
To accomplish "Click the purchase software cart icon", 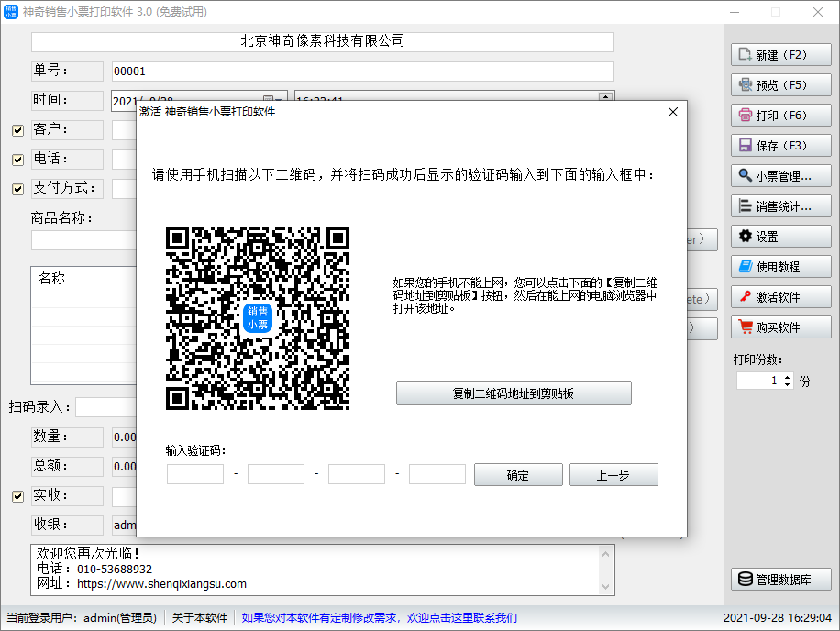I will (x=746, y=327).
